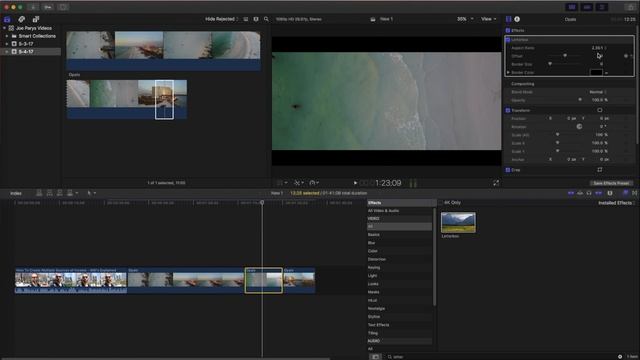Viewport: 640px width, 360px height.
Task: Toggle the Browser panel visibility button
Action: (572, 7)
